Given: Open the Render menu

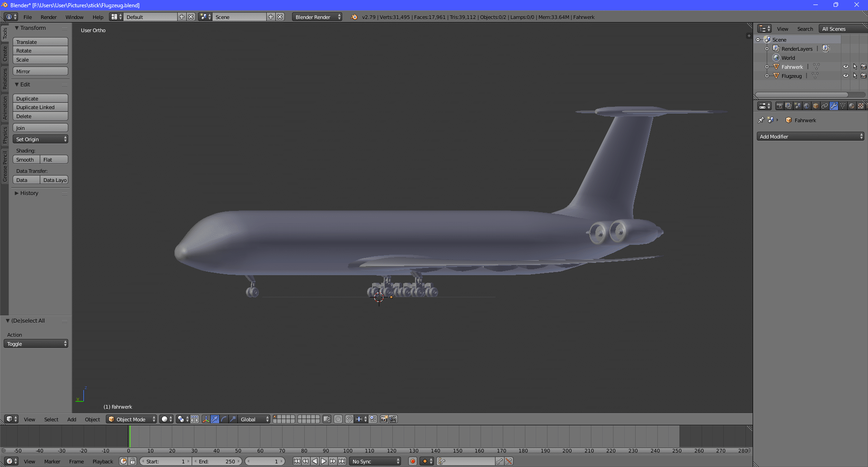Looking at the screenshot, I should click(x=48, y=17).
